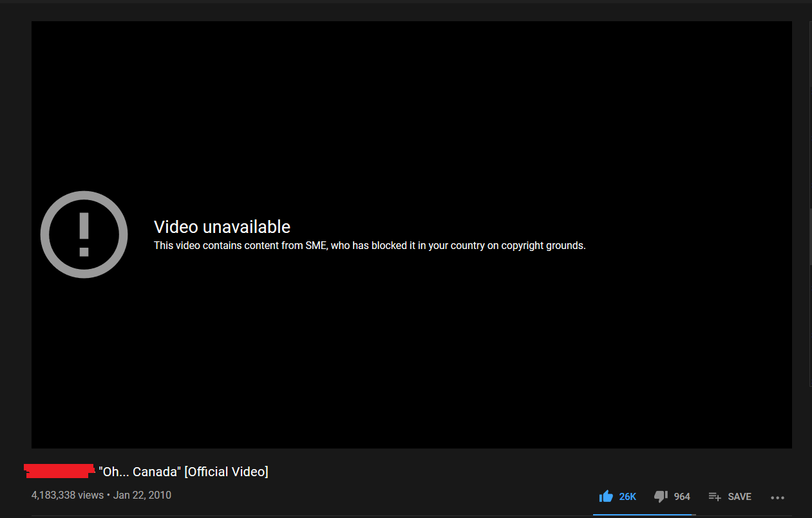Image resolution: width=812 pixels, height=518 pixels.
Task: Open additional options with the three dots
Action: 777,497
